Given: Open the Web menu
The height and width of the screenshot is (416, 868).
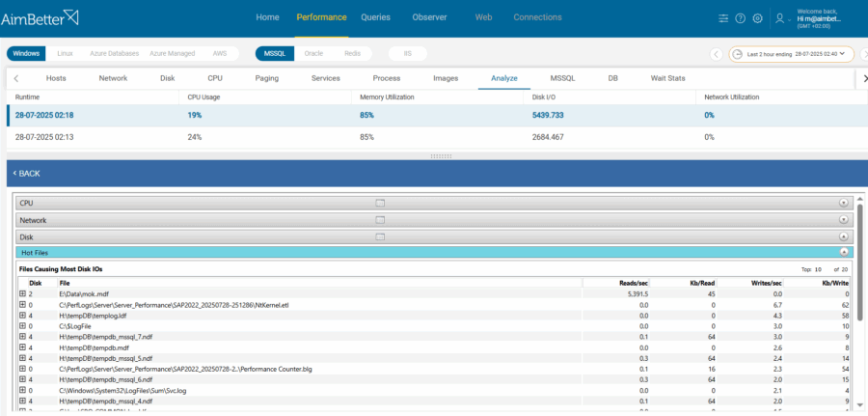Looking at the screenshot, I should tap(483, 17).
